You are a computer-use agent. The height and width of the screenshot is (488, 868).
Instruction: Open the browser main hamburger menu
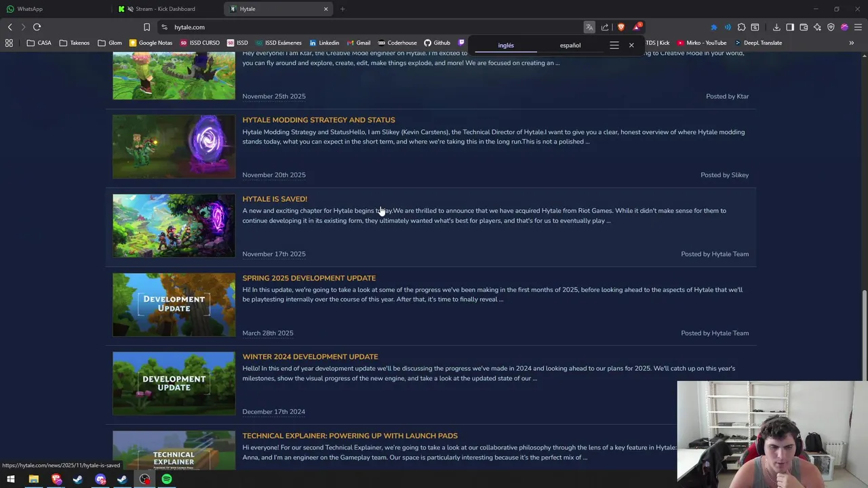click(858, 27)
